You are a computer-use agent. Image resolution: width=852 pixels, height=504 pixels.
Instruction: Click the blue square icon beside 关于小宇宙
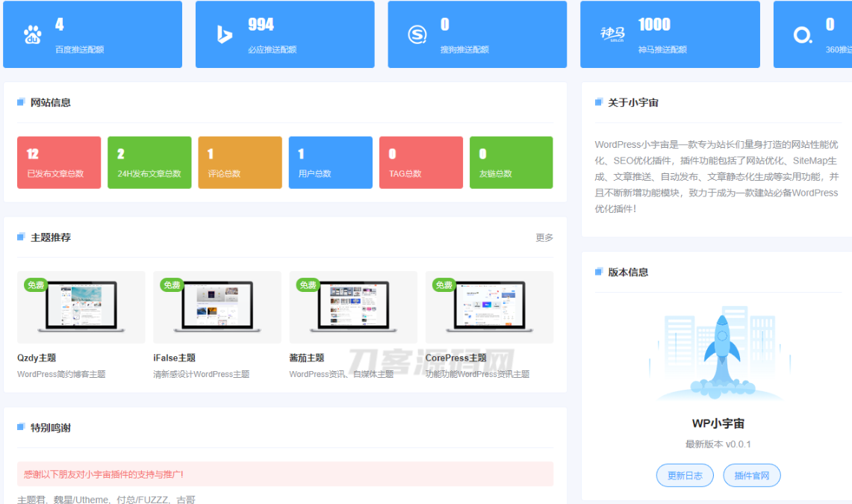tap(599, 102)
